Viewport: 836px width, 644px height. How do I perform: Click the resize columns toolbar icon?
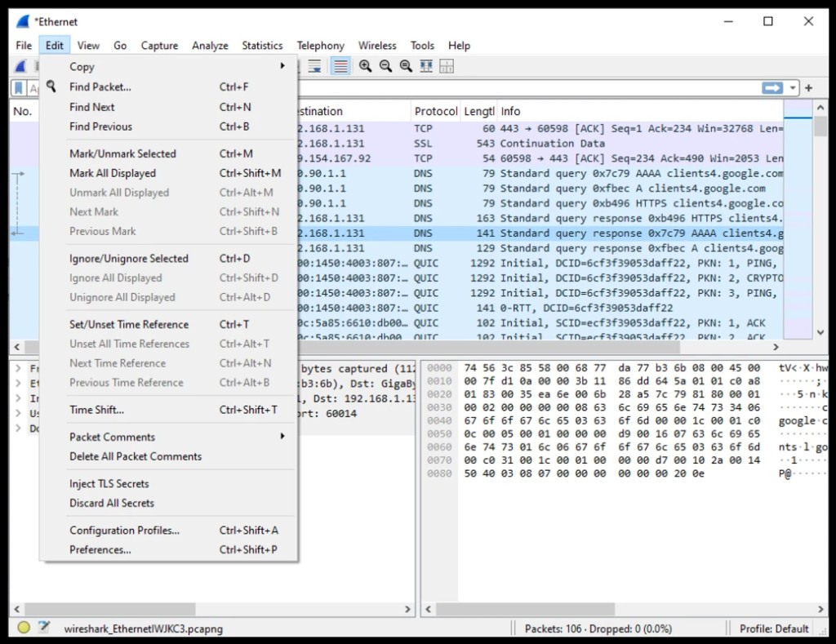click(x=426, y=66)
